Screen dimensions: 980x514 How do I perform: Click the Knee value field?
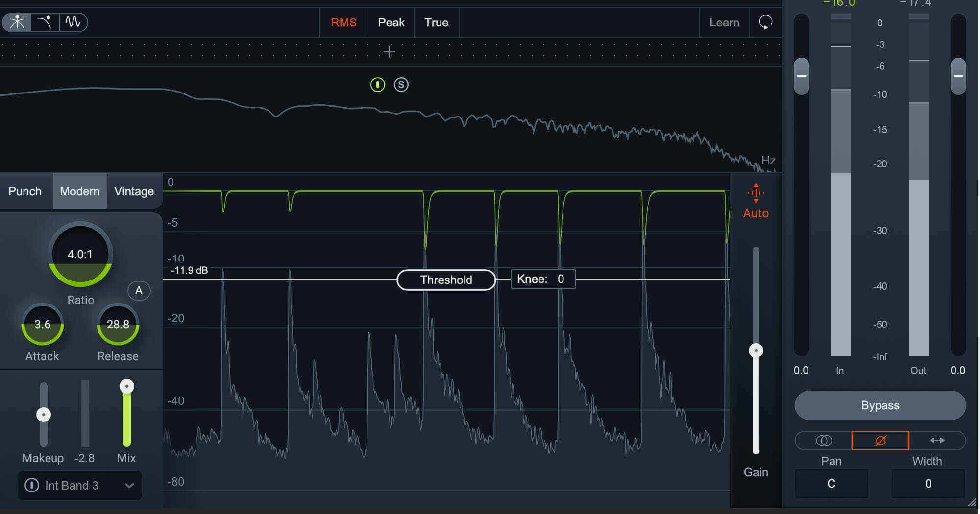(543, 279)
